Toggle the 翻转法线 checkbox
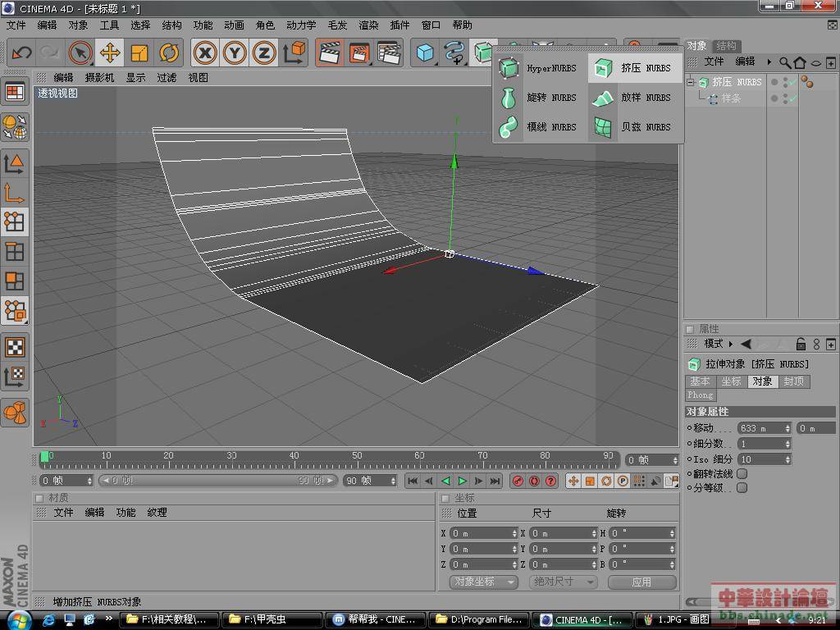 [742, 474]
